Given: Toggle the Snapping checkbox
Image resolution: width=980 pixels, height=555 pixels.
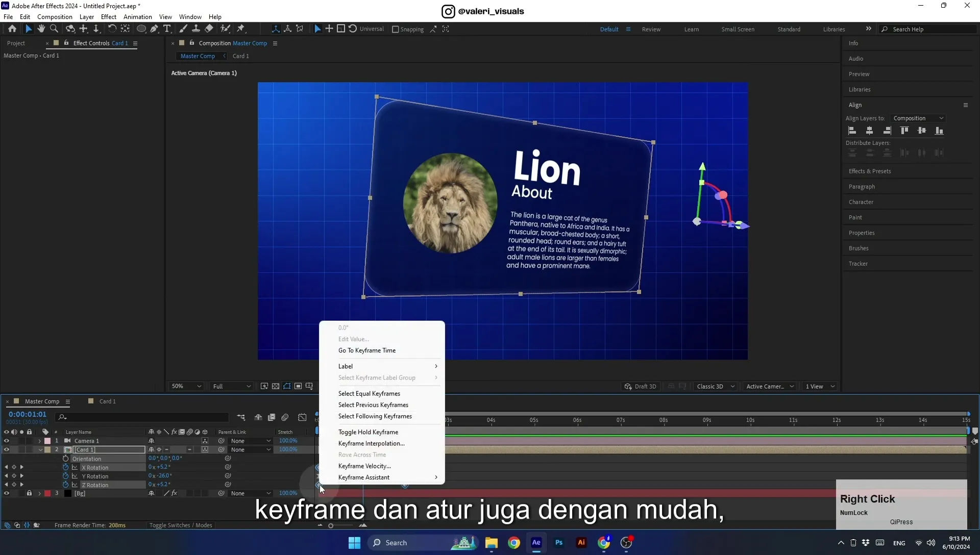Looking at the screenshot, I should click(395, 29).
